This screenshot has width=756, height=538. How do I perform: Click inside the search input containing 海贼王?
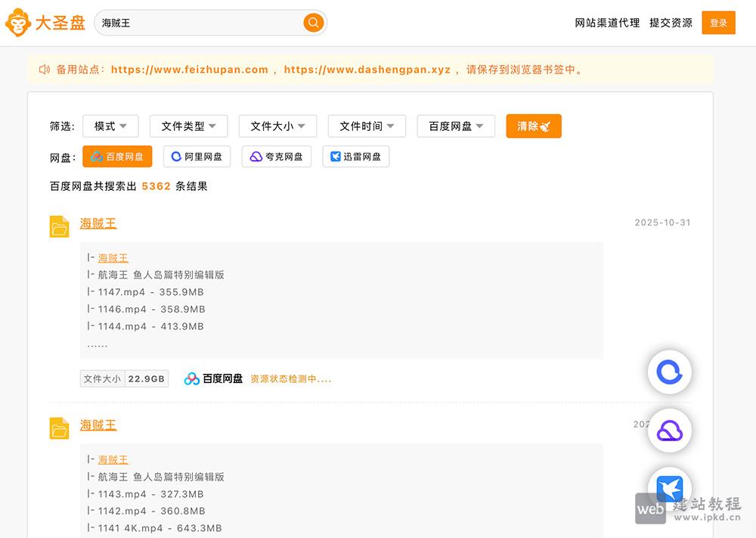pos(189,23)
